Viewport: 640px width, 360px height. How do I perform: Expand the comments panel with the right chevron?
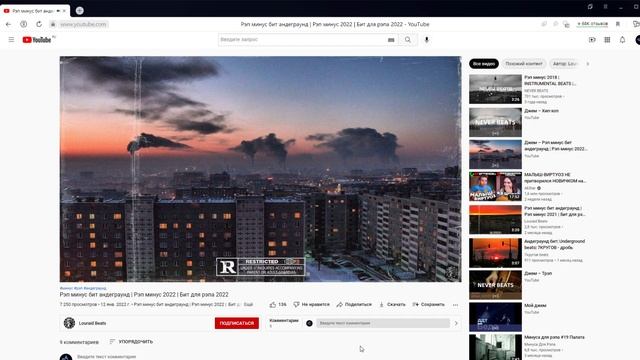click(x=456, y=323)
